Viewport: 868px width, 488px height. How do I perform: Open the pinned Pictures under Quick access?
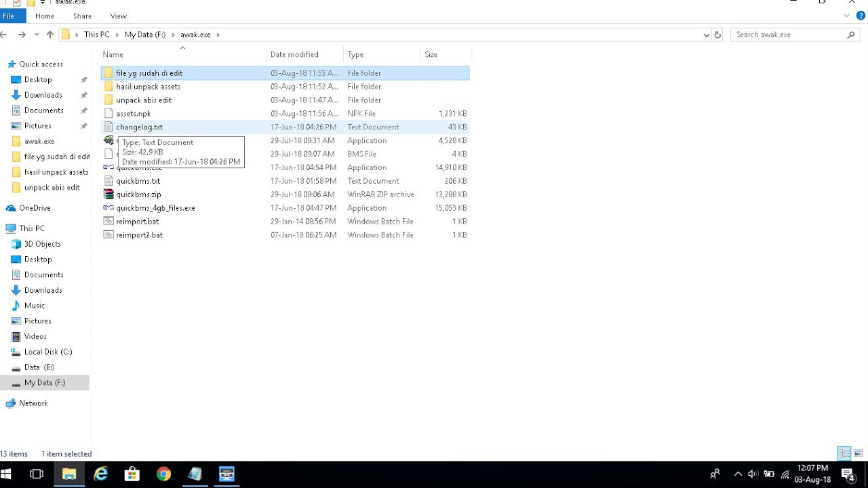(x=37, y=126)
